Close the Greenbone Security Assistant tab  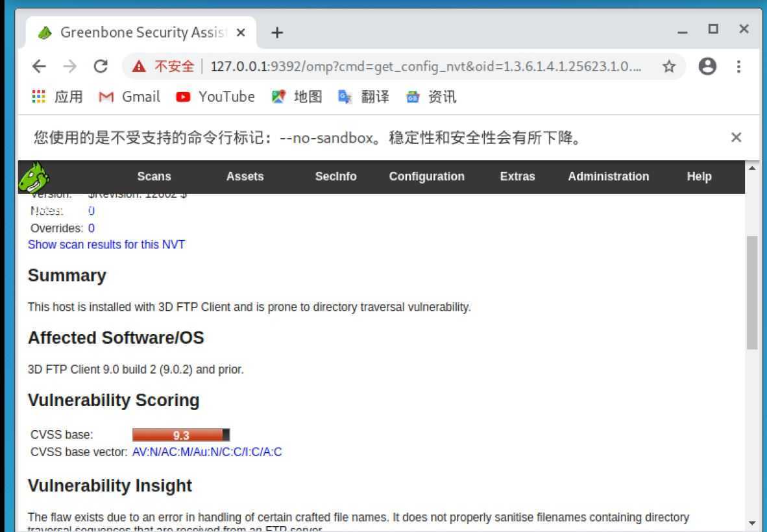click(x=241, y=32)
